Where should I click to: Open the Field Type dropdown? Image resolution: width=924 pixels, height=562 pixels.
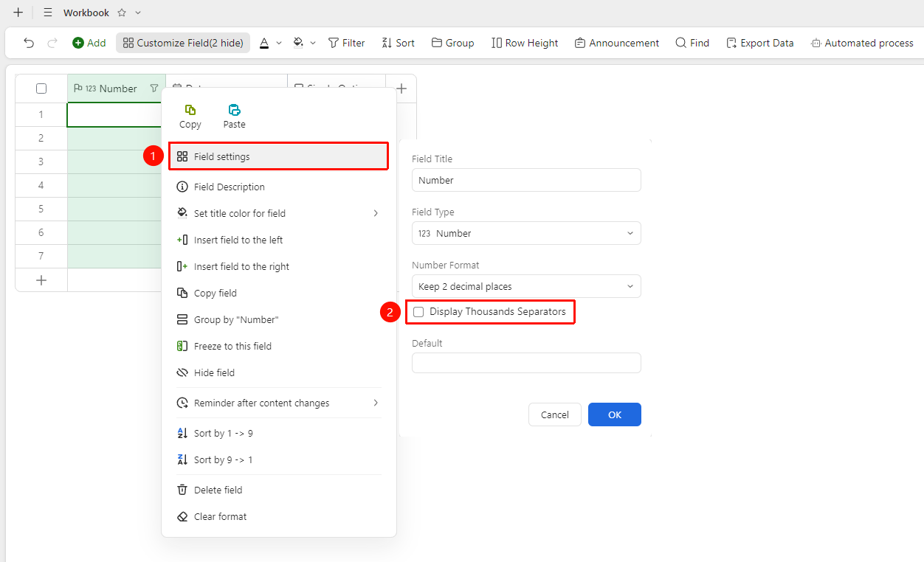[526, 233]
